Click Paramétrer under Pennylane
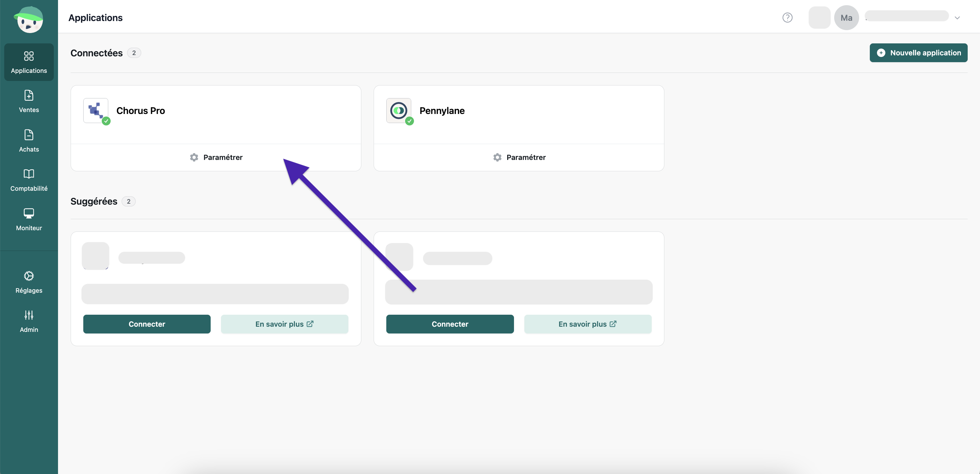This screenshot has width=980, height=474. pyautogui.click(x=519, y=157)
